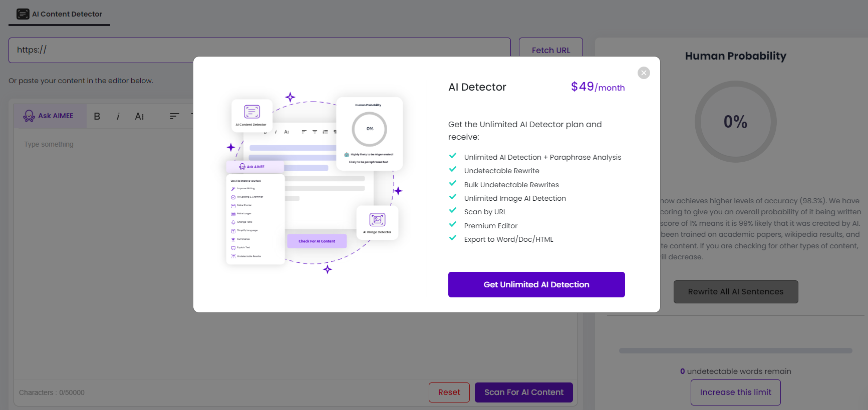Screen dimensions: 868x410
Task: Click Rewrite All AI Sentences
Action: pyautogui.click(x=735, y=292)
